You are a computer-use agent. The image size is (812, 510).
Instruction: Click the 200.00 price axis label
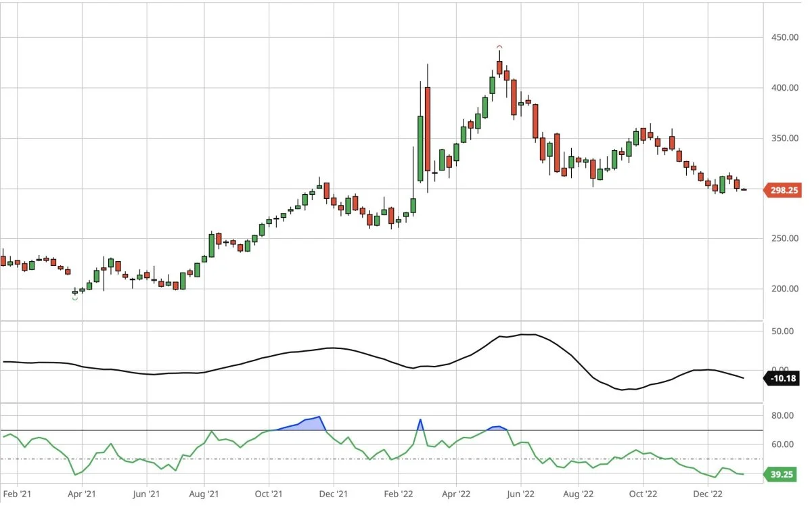[x=784, y=289]
